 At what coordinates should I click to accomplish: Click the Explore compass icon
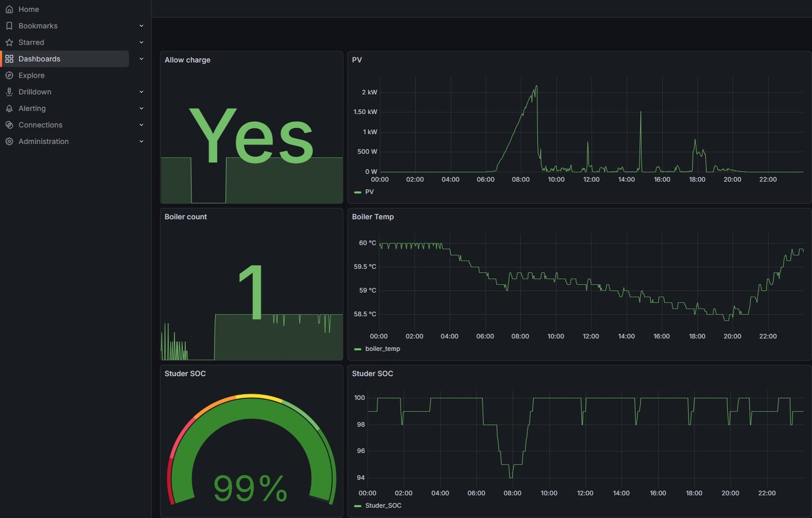point(9,75)
